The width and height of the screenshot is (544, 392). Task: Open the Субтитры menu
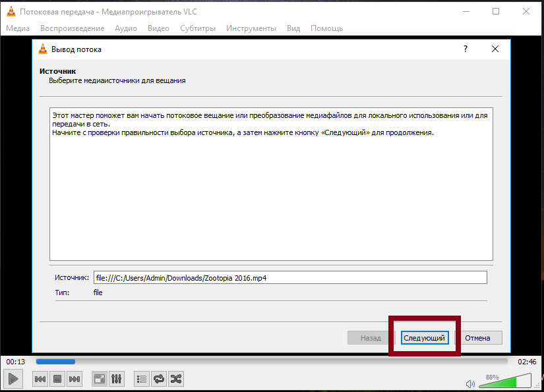click(x=198, y=28)
